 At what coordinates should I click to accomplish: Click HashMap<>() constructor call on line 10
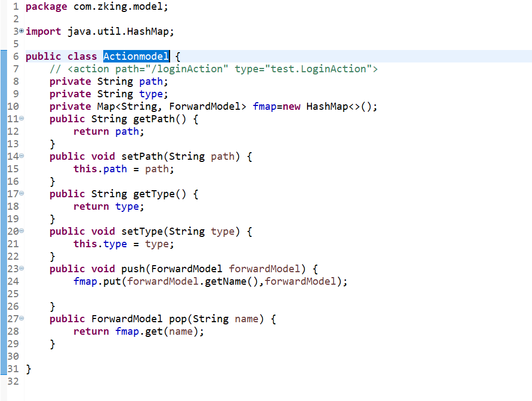click(x=339, y=106)
